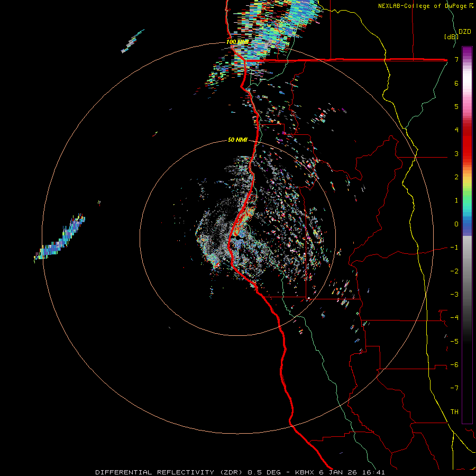The height and width of the screenshot is (476, 476).
Task: Click the TH label on the color scale
Action: pyautogui.click(x=454, y=411)
